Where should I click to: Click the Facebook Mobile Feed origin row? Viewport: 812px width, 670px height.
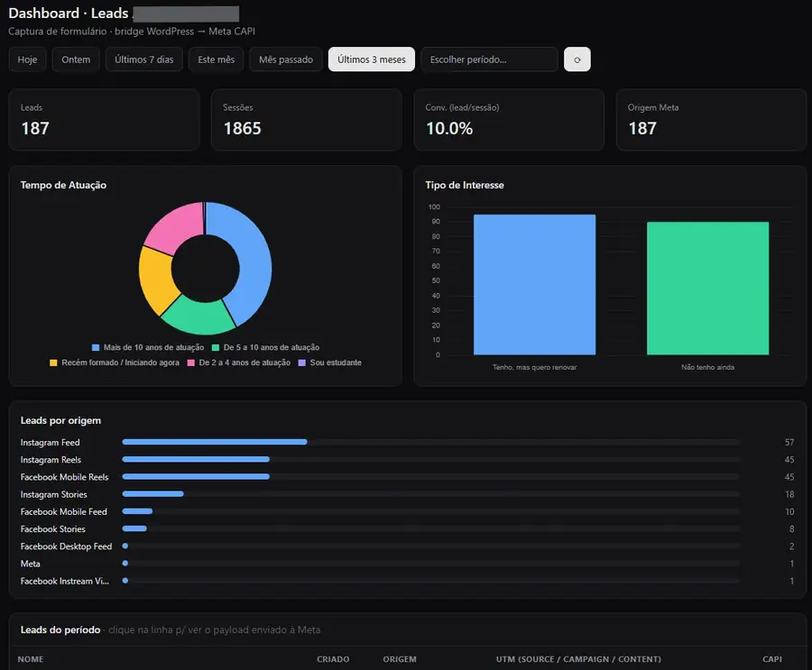[407, 511]
